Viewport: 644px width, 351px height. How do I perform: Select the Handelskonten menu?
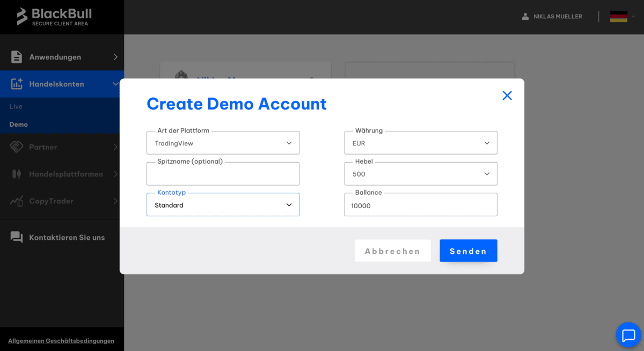pos(62,84)
